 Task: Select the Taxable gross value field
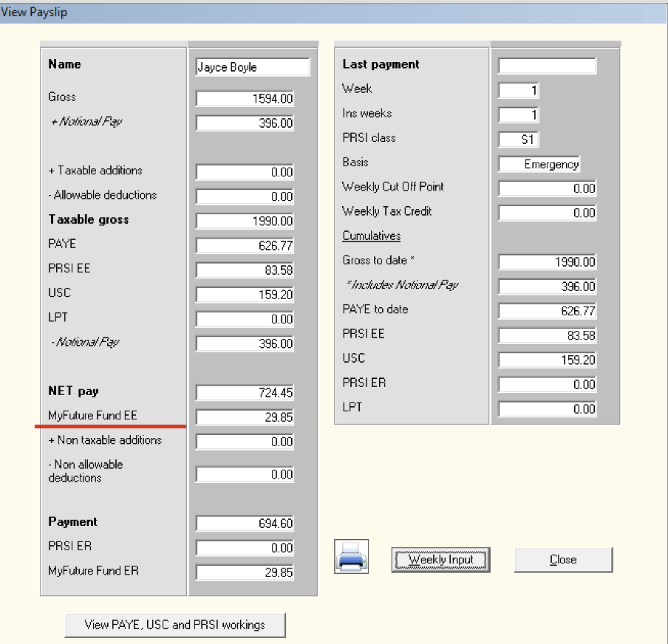[x=245, y=222]
